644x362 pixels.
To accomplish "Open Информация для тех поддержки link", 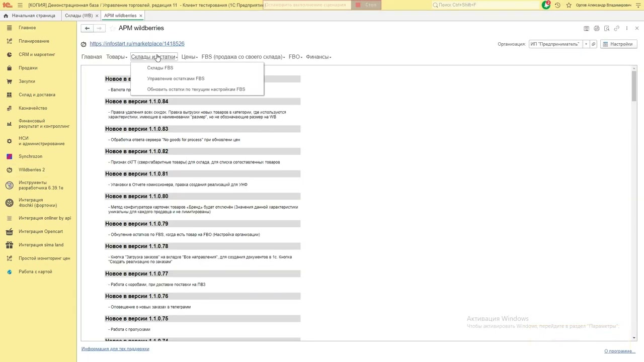I will pyautogui.click(x=115, y=349).
